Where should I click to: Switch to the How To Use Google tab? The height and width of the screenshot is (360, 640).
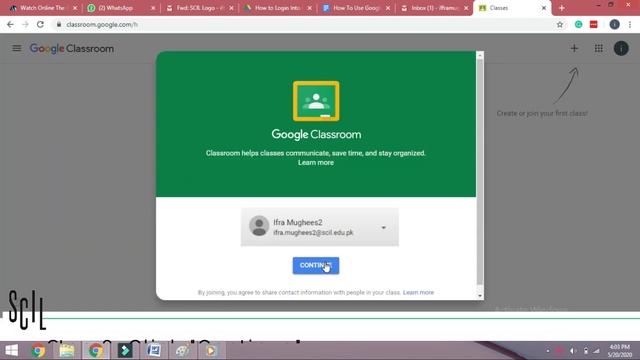(356, 8)
